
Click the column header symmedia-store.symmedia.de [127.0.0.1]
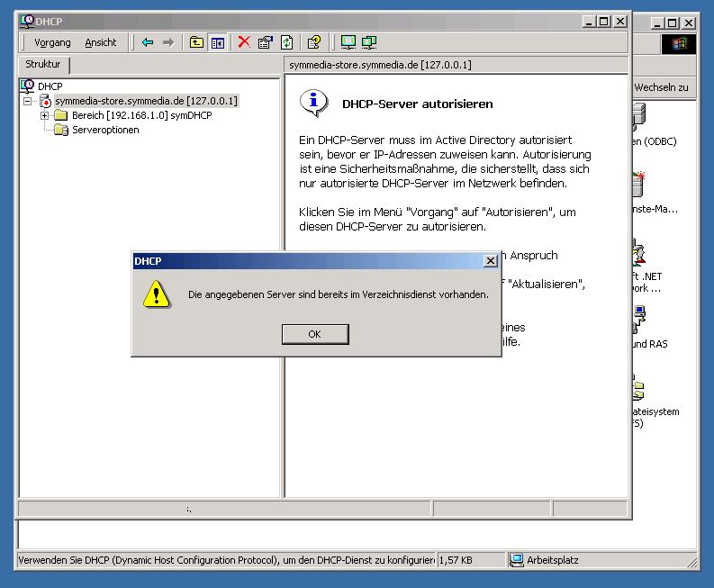pyautogui.click(x=456, y=65)
